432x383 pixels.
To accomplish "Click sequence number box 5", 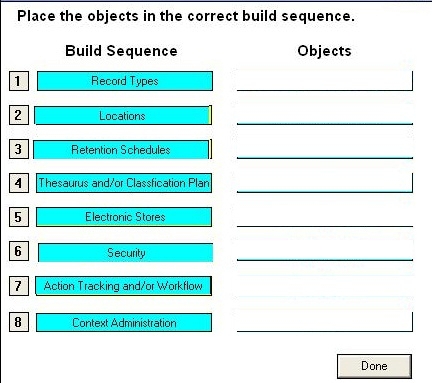I will click(x=19, y=217).
